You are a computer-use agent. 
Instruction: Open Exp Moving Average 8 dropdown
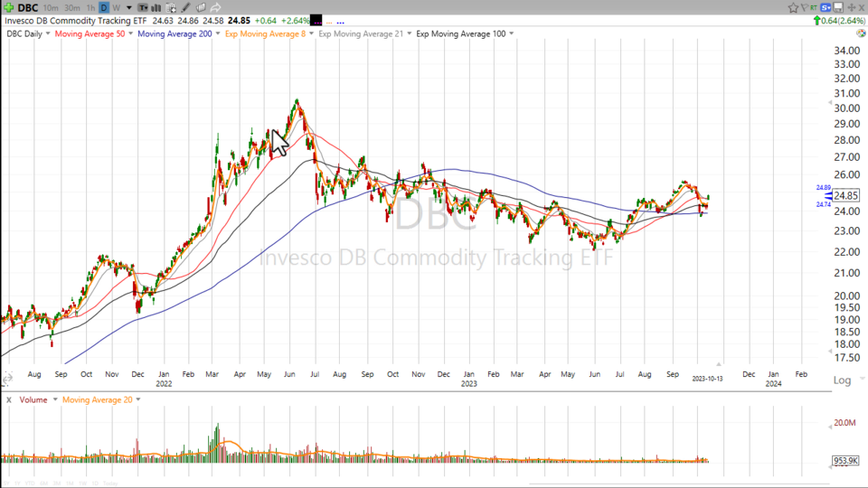coord(311,33)
